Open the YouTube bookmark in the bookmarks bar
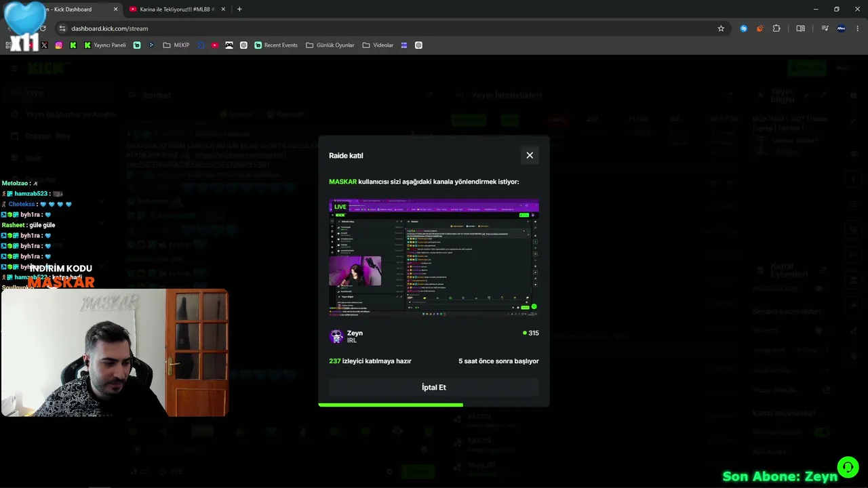Viewport: 868px width, 488px height. pyautogui.click(x=215, y=45)
